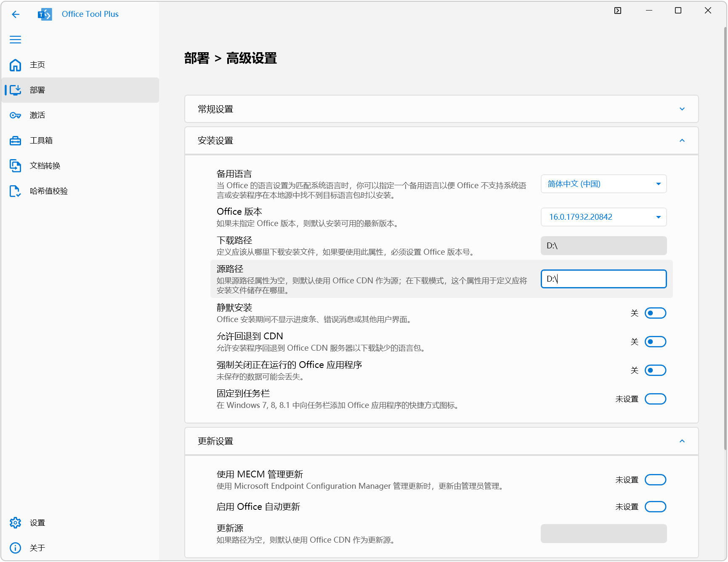The image size is (728, 562).
Task: Click the 使用 MECM 管理更新 label
Action: [x=260, y=474]
